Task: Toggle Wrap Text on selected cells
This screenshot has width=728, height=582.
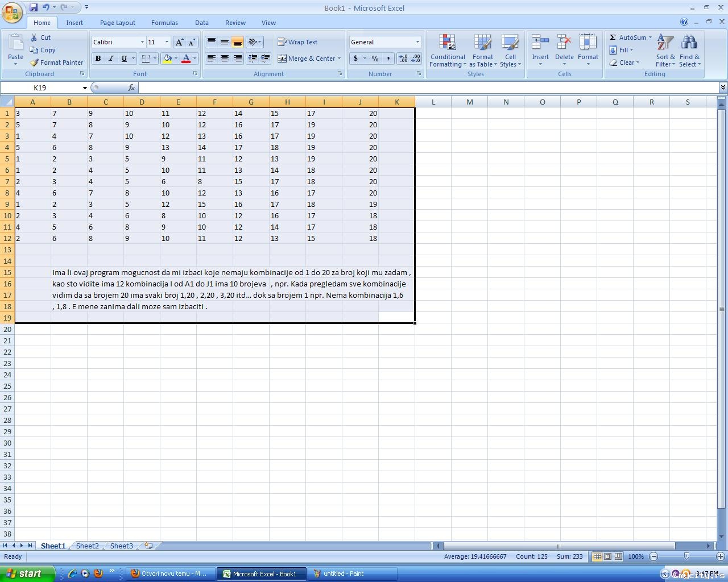Action: (x=297, y=42)
